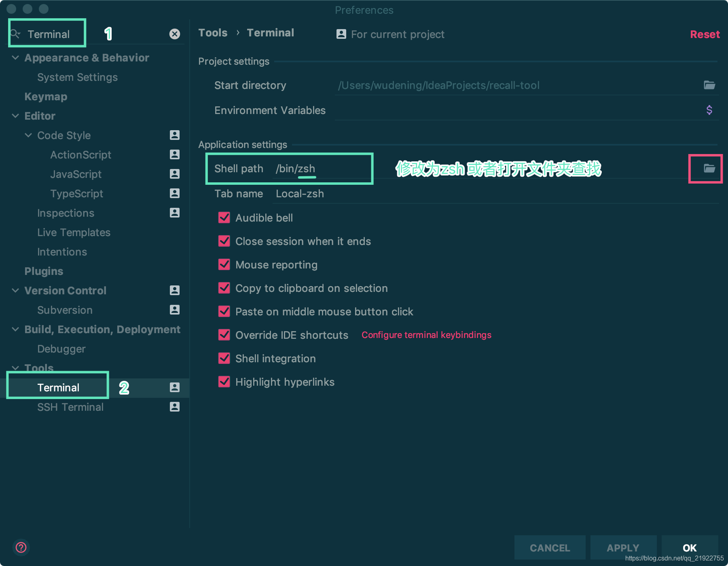The width and height of the screenshot is (728, 566).
Task: Select Terminal under Tools
Action: point(58,388)
